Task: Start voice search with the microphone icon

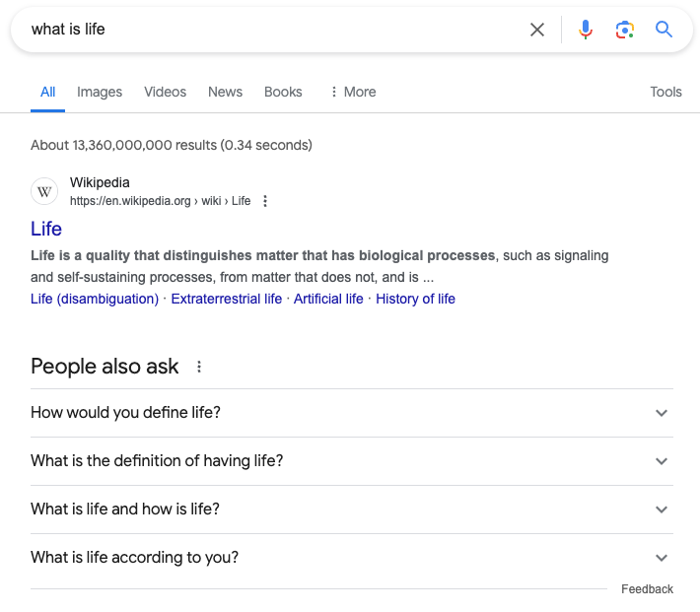Action: point(586,30)
